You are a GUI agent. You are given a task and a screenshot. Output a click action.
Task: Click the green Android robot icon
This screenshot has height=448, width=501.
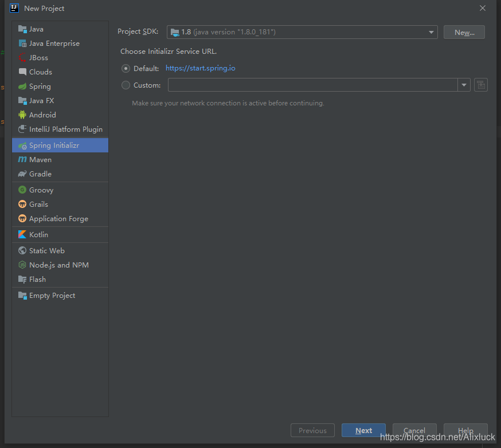coord(22,115)
